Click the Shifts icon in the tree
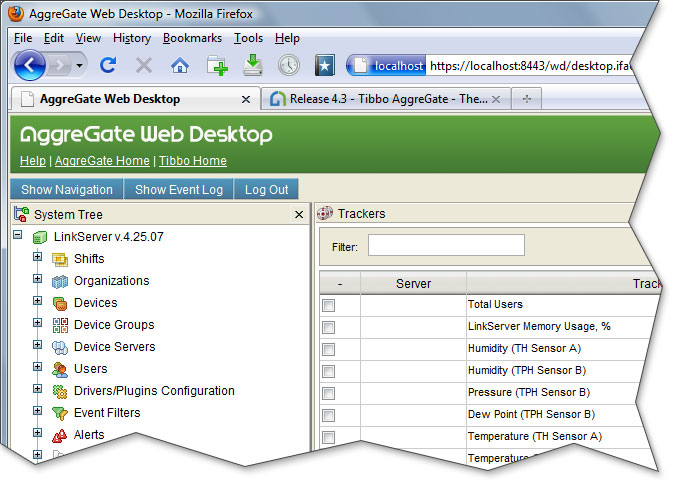The width and height of the screenshot is (680, 482). pyautogui.click(x=60, y=259)
